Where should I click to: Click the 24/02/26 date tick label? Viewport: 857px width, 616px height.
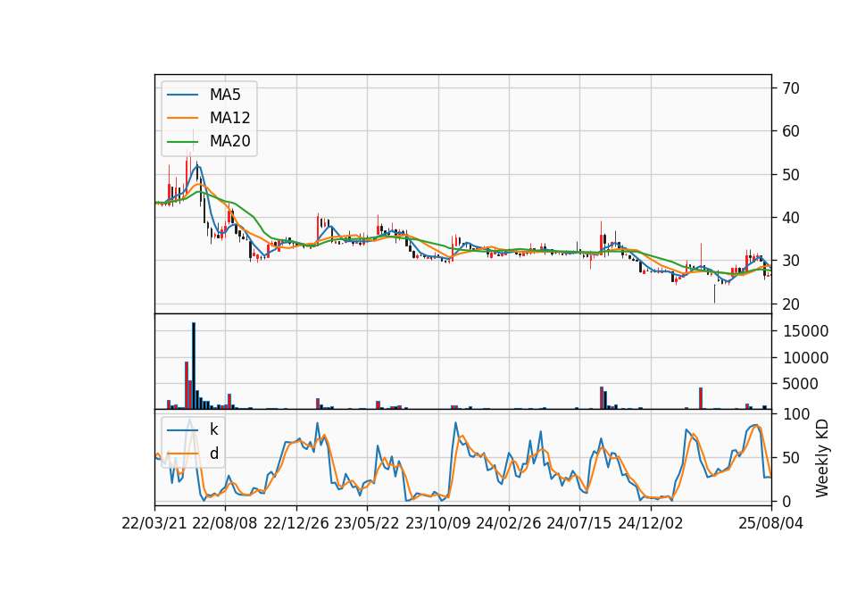pyautogui.click(x=509, y=524)
